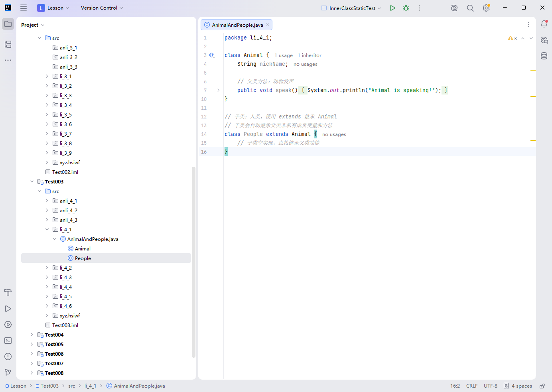Open the Notifications bell icon
The height and width of the screenshot is (392, 552).
(x=544, y=24)
